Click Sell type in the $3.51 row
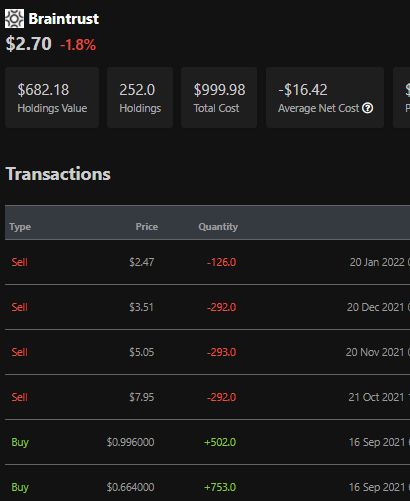 point(20,307)
